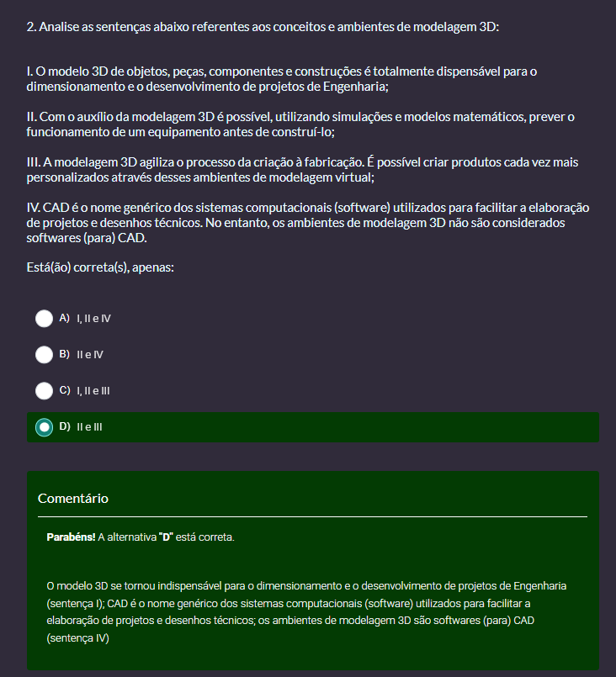This screenshot has height=677, width=616.
Task: Select radio button for option B
Action: point(44,355)
